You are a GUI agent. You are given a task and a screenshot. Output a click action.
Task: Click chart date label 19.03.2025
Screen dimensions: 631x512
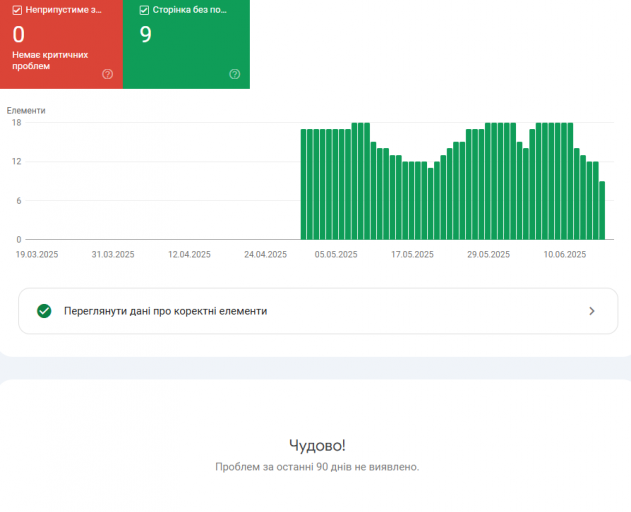[37, 254]
